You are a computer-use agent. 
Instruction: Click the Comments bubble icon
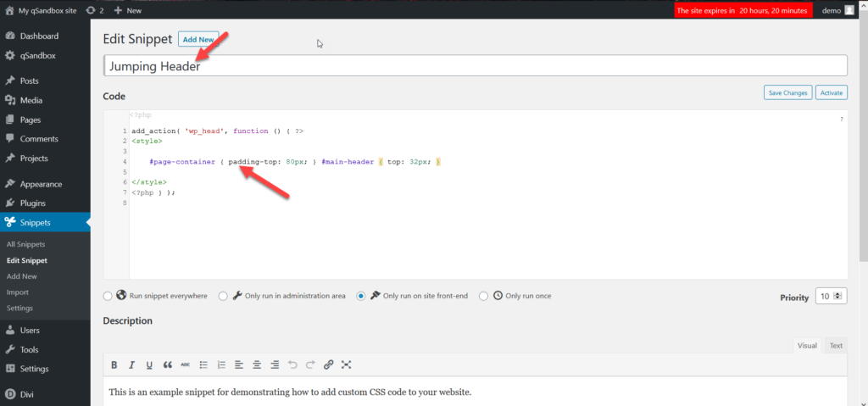pyautogui.click(x=10, y=138)
